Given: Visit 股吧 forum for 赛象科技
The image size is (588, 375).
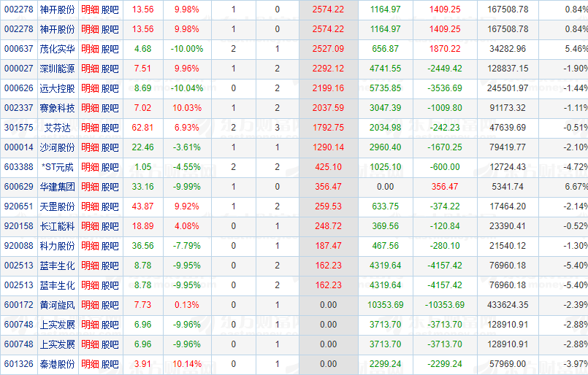Looking at the screenshot, I should 110,108.
